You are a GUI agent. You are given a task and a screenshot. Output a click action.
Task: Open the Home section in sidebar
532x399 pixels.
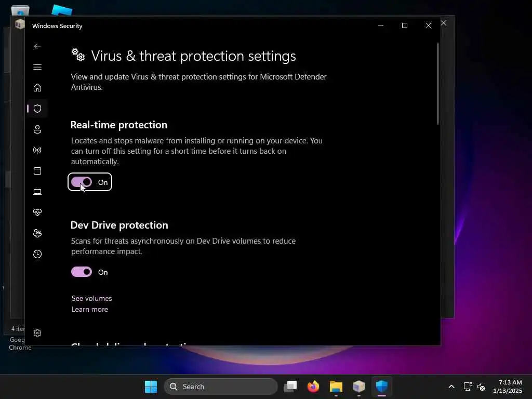point(37,87)
